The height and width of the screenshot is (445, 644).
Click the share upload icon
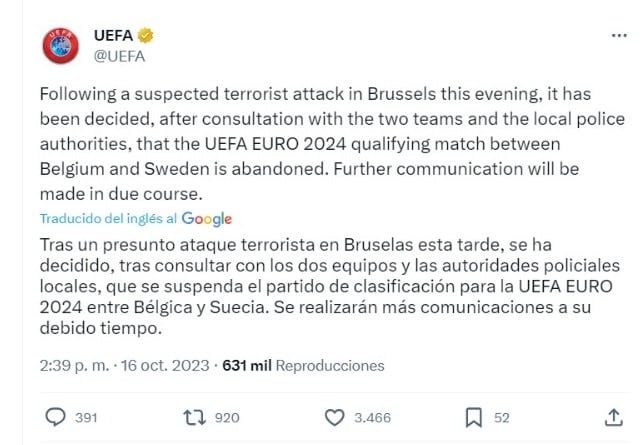pyautogui.click(x=614, y=416)
